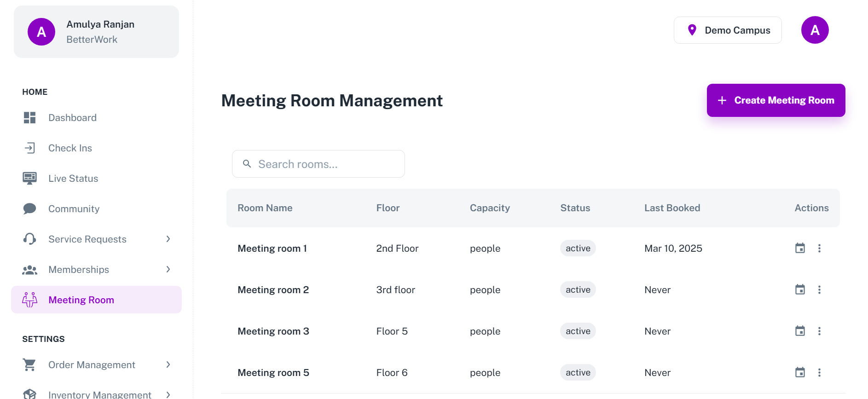
Task: Click the Floor column header
Action: pyautogui.click(x=388, y=208)
